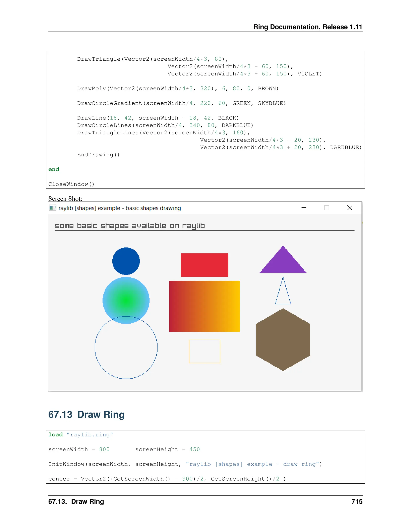Minimize the raylib shapes example window

[x=304, y=208]
